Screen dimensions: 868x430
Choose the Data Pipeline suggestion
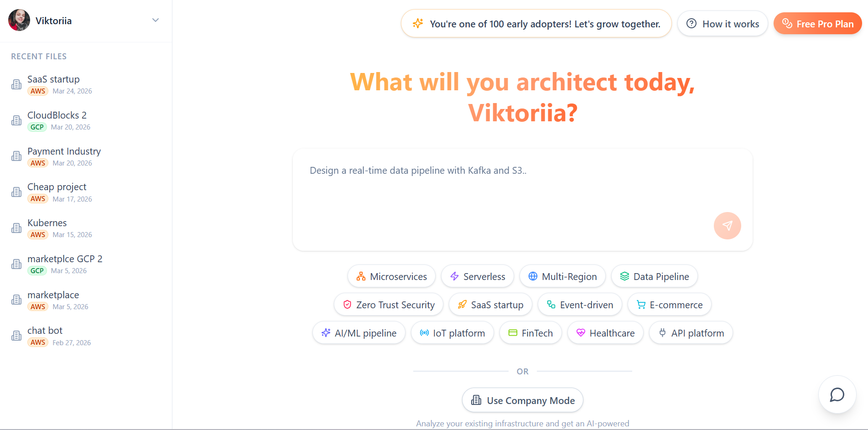coord(654,276)
